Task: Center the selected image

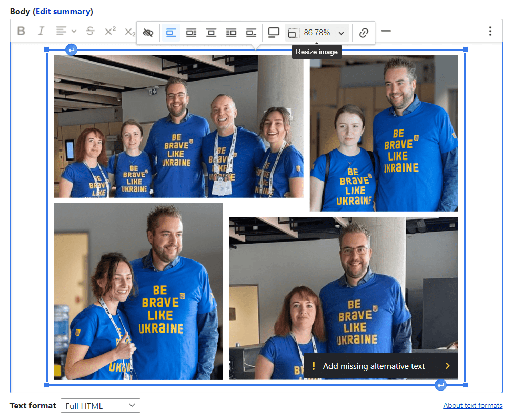Action: tap(211, 32)
